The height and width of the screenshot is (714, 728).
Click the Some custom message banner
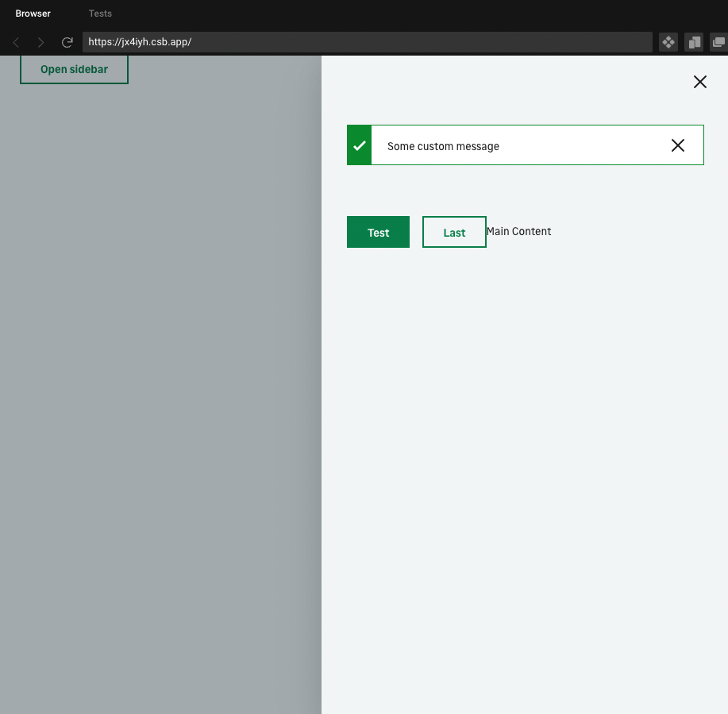524,145
